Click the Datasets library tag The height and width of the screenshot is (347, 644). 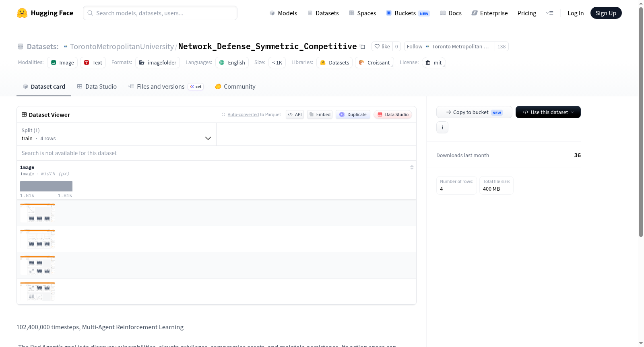[334, 62]
